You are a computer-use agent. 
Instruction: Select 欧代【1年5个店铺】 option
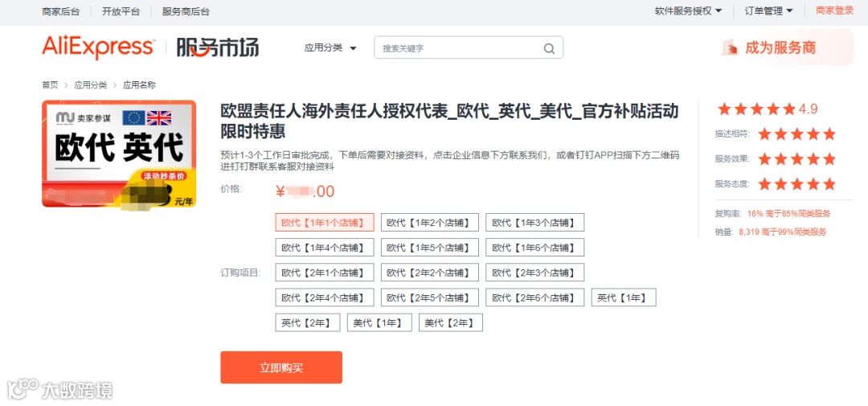(429, 248)
